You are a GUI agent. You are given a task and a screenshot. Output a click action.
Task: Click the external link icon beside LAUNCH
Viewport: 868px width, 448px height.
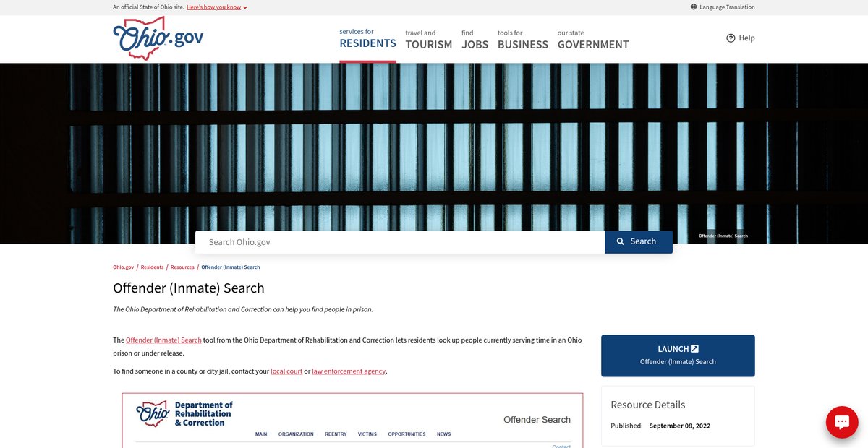click(694, 349)
